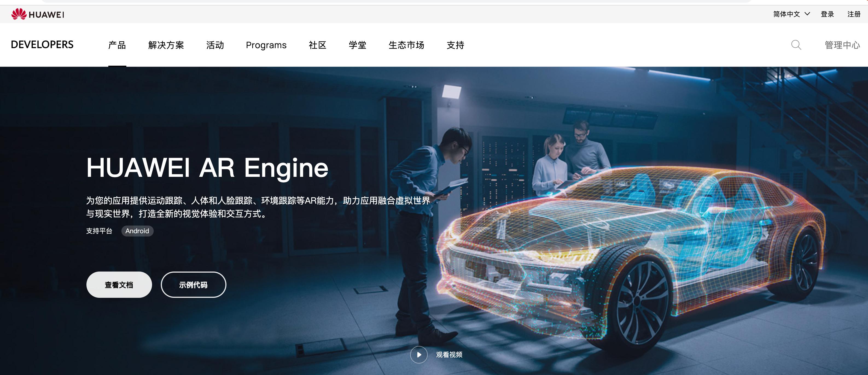Open the search magnifier icon
Screen dimensions: 868x375
click(796, 45)
